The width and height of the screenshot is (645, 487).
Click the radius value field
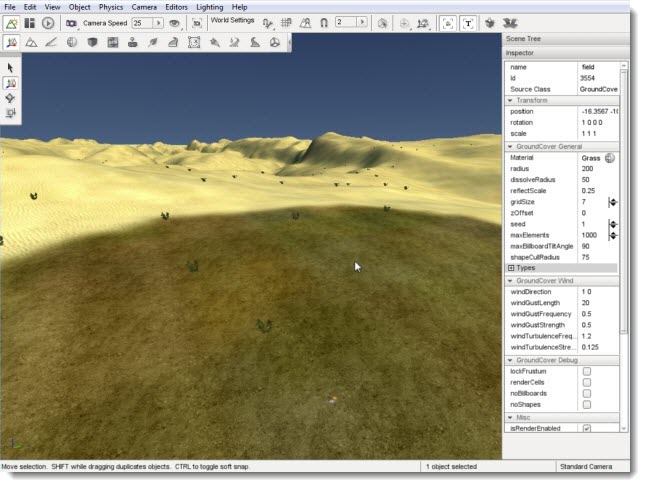tap(593, 168)
